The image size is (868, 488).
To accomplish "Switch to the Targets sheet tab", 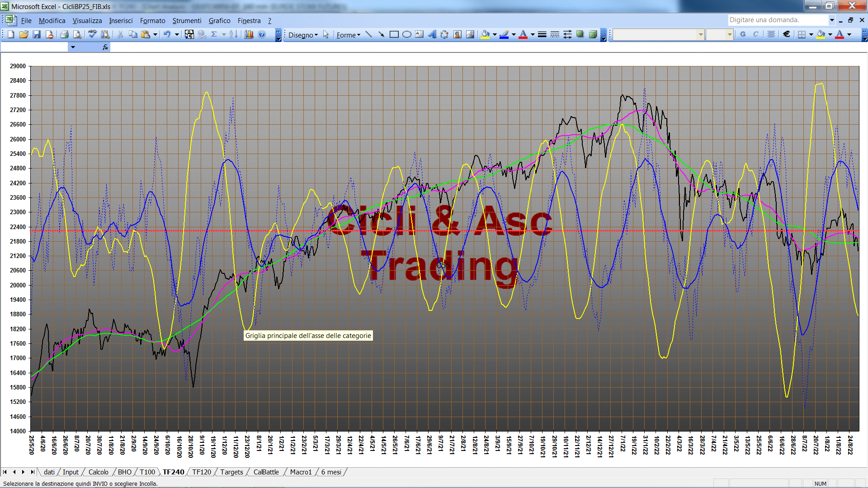I will click(x=231, y=472).
